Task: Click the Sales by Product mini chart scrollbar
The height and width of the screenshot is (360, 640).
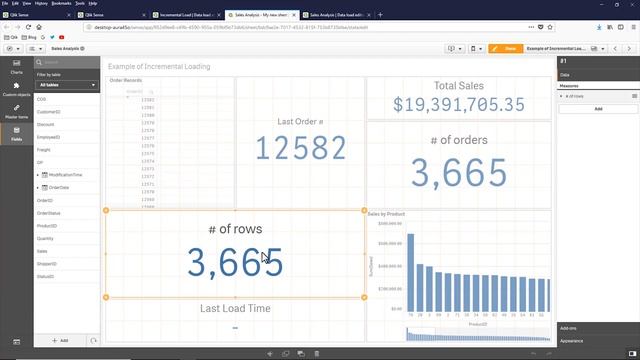Action: [x=478, y=334]
